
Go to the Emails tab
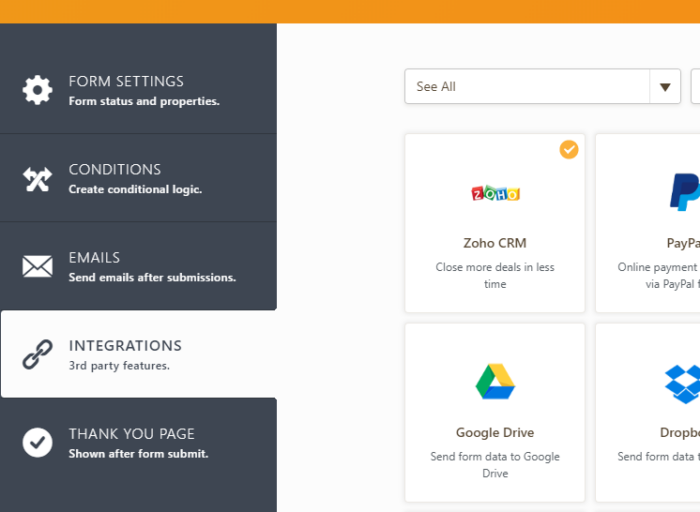click(x=138, y=266)
